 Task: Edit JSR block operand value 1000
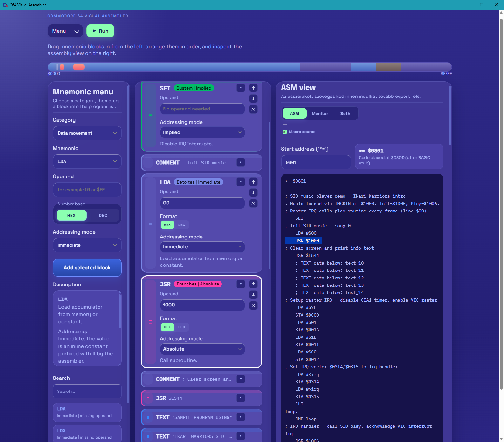[202, 305]
